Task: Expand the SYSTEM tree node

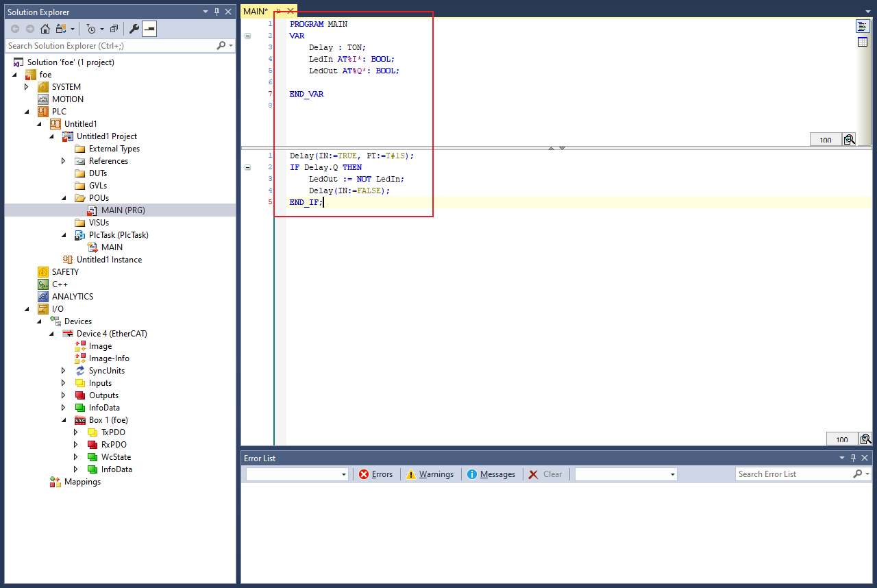Action: [x=27, y=87]
